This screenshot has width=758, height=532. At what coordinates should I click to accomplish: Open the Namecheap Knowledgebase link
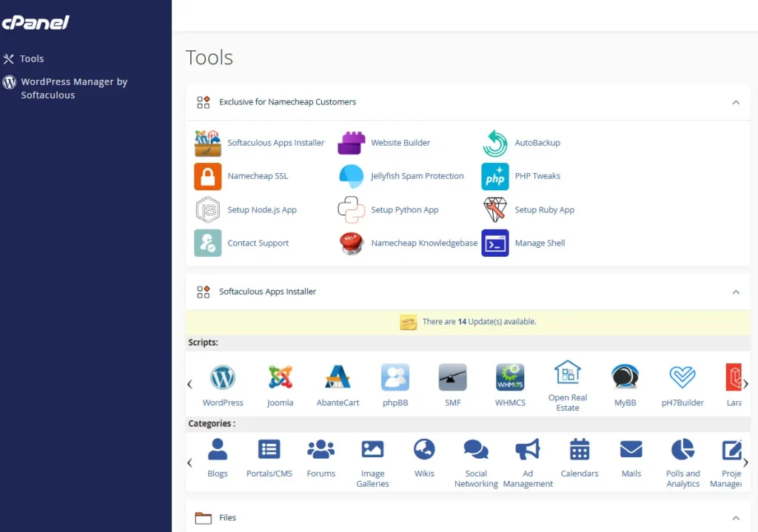pyautogui.click(x=424, y=243)
